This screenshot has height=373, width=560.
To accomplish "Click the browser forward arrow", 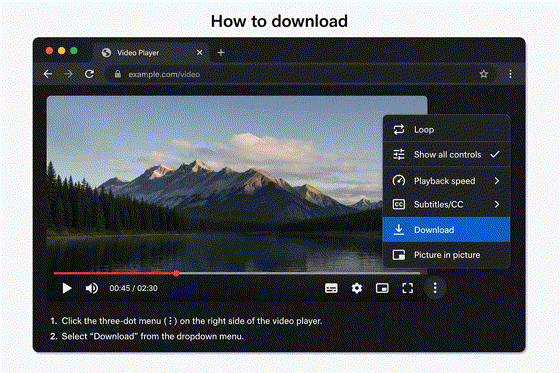I will 68,74.
